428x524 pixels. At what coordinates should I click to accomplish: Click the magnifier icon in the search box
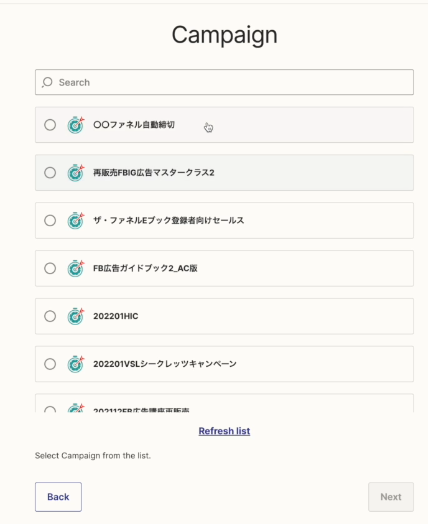[47, 82]
